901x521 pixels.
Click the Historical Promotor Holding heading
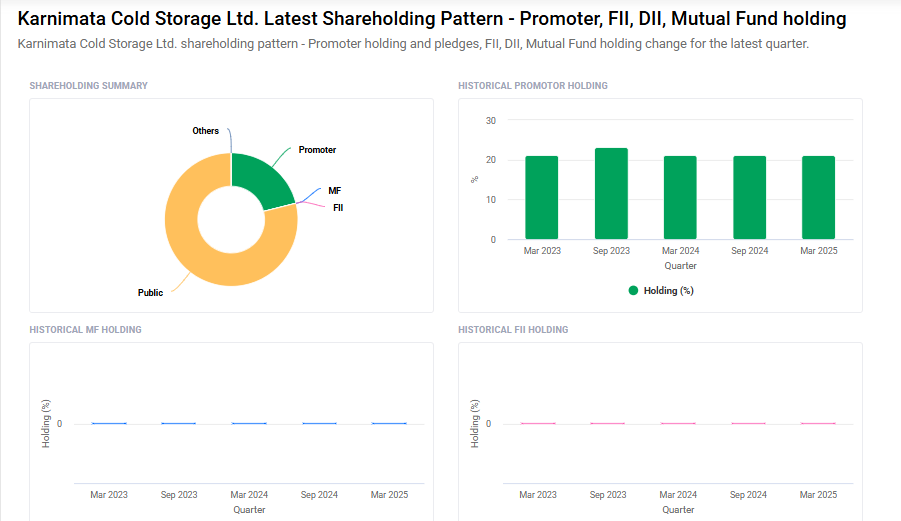533,86
